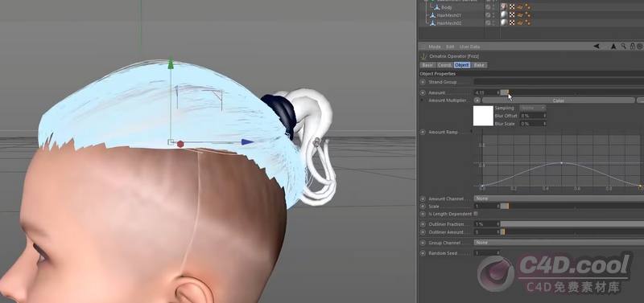This screenshot has height=303, width=644.
Task: Click the Random Seed value field
Action: pos(487,253)
